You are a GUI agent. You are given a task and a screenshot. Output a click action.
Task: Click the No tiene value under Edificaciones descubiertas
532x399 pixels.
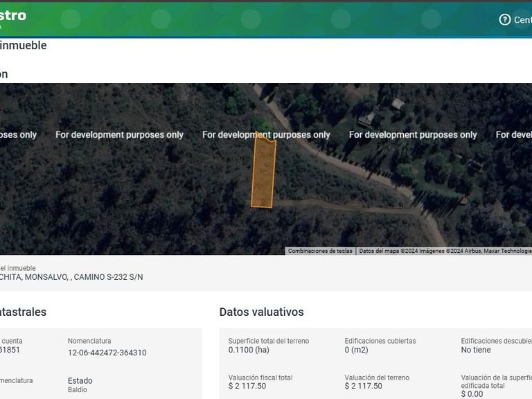476,350
